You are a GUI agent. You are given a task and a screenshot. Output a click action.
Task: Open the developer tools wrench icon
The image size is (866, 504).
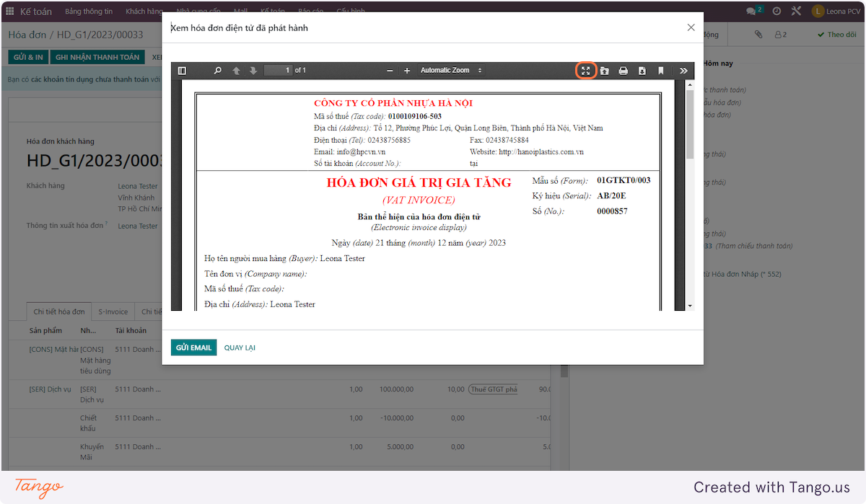tap(797, 11)
